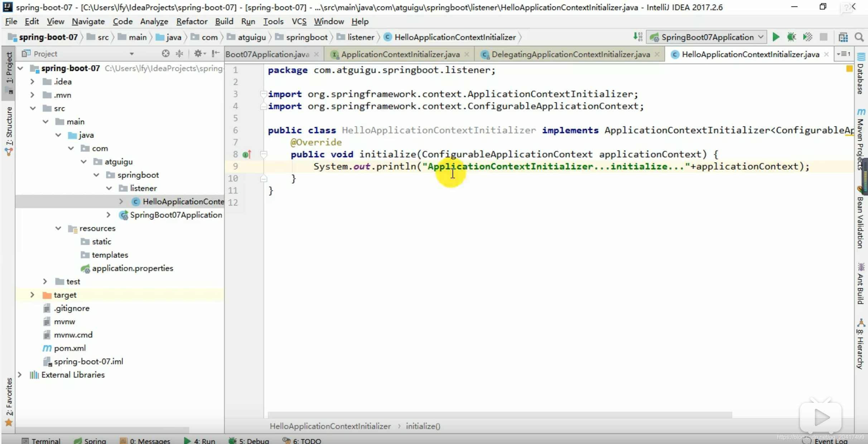
Task: Click the editor horizontal scrollbar
Action: [500, 415]
